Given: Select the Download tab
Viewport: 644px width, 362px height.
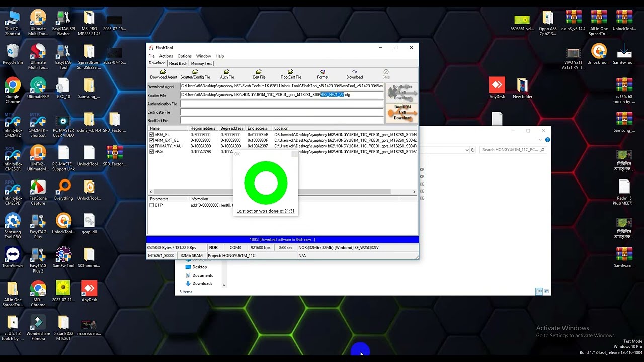Looking at the screenshot, I should pyautogui.click(x=157, y=63).
